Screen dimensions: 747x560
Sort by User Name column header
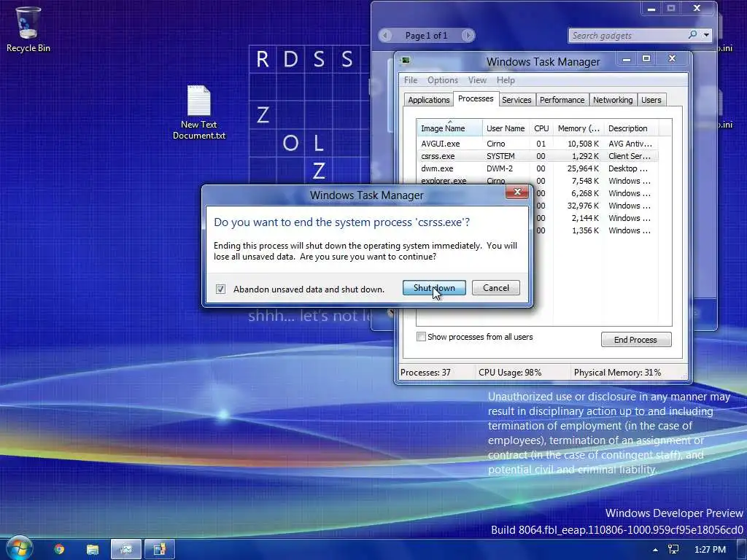(x=506, y=128)
